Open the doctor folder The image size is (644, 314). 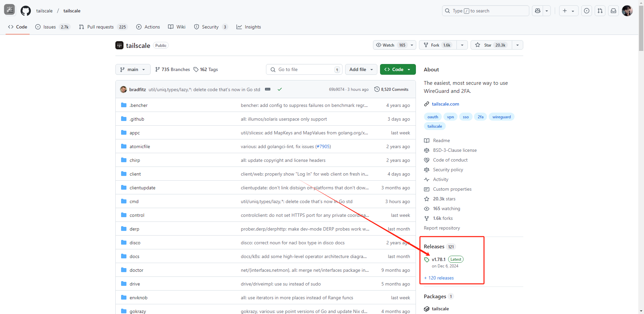coord(137,270)
